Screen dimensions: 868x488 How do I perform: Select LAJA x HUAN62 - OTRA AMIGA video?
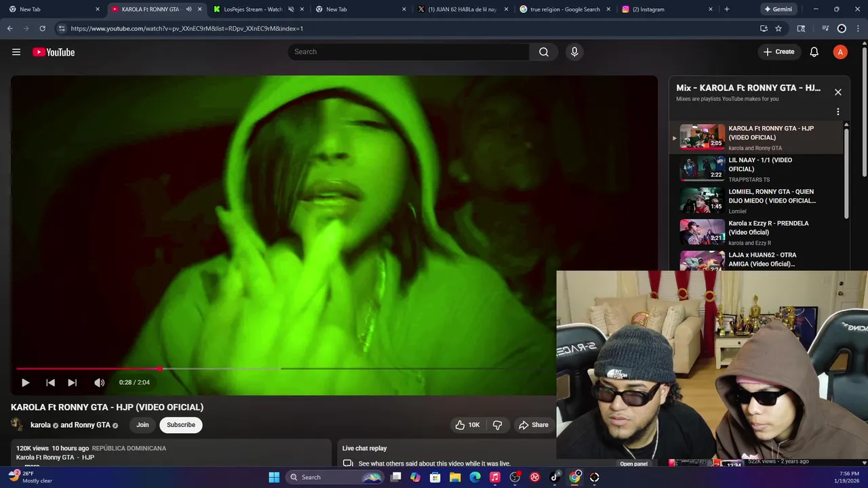pos(760,261)
